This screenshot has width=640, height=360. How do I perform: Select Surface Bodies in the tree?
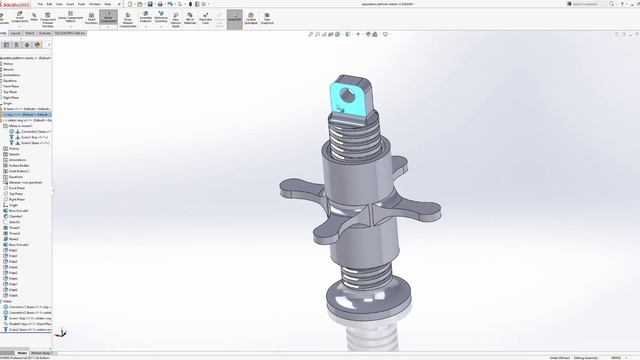coord(19,166)
